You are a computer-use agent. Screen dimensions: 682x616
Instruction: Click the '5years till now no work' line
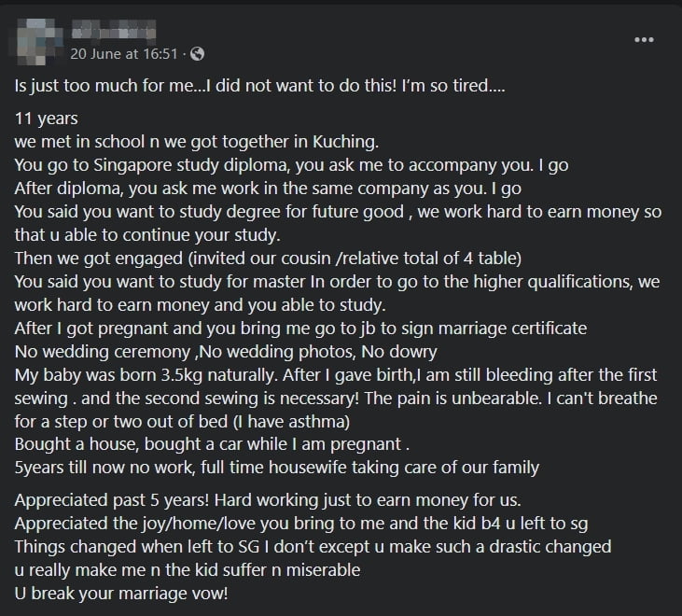pyautogui.click(x=277, y=468)
